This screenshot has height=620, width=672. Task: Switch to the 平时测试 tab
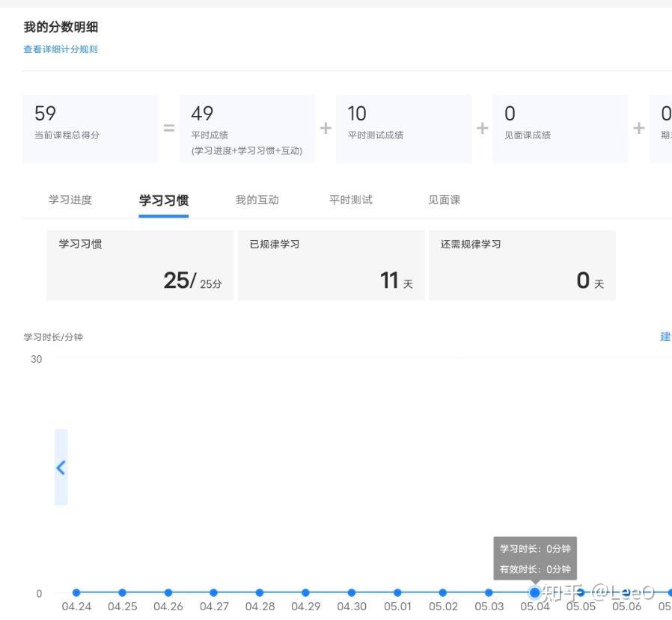click(350, 200)
